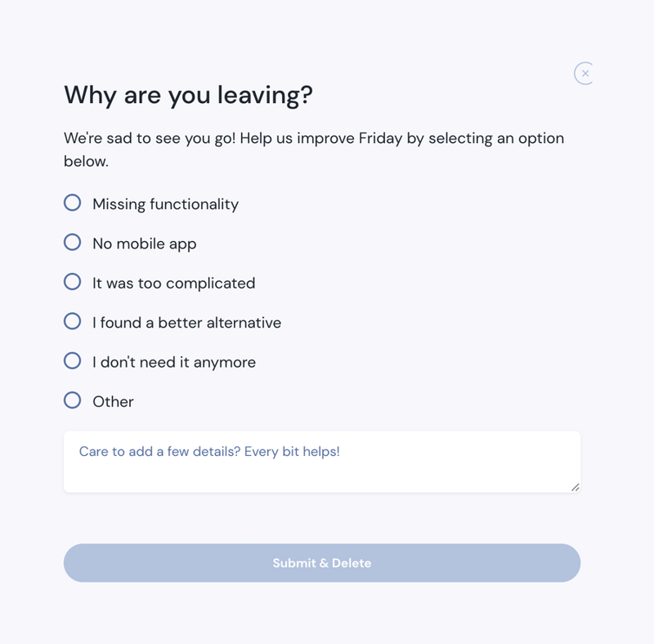The width and height of the screenshot is (654, 644).
Task: Click the "Why are you leaving?" heading
Action: [190, 95]
